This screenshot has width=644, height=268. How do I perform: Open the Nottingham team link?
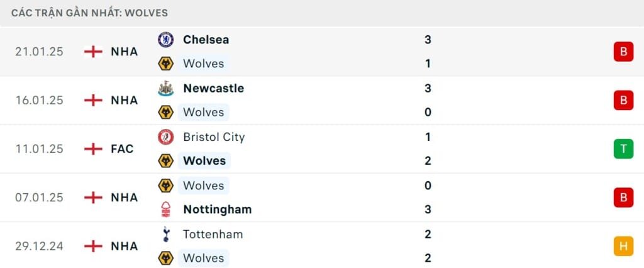pyautogui.click(x=217, y=209)
